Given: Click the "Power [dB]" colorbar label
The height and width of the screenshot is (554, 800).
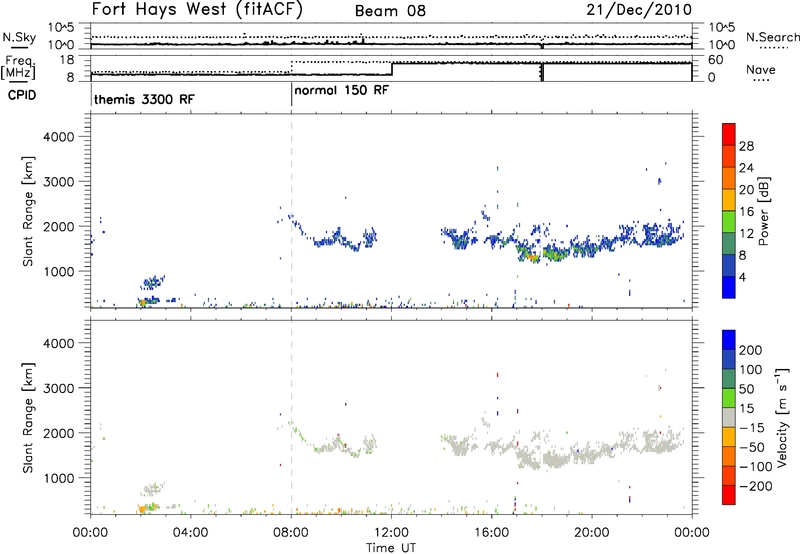Looking at the screenshot, I should tap(764, 211).
